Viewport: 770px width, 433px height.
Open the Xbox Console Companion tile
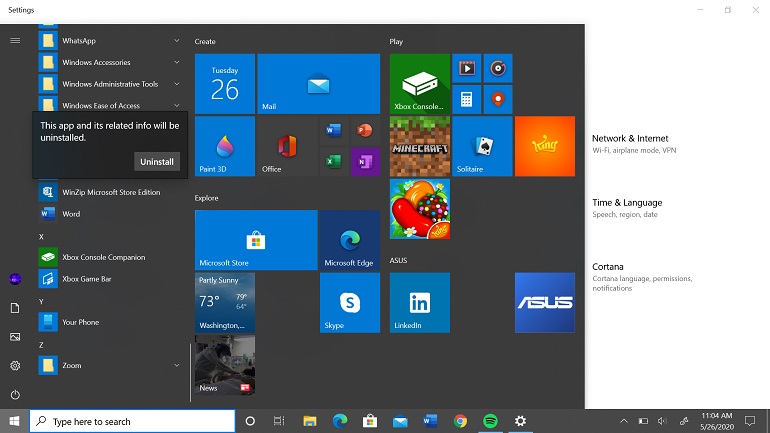click(419, 83)
